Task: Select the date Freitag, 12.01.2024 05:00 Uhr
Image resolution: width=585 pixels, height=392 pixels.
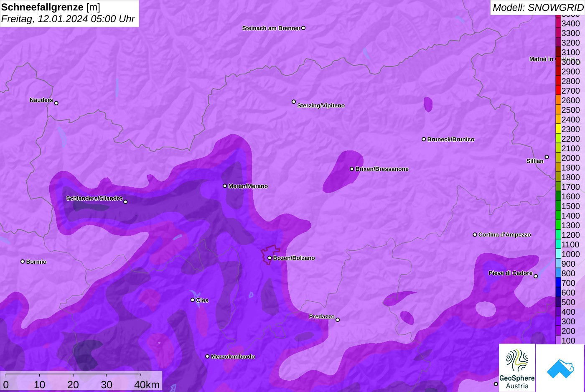Action: [x=68, y=19]
